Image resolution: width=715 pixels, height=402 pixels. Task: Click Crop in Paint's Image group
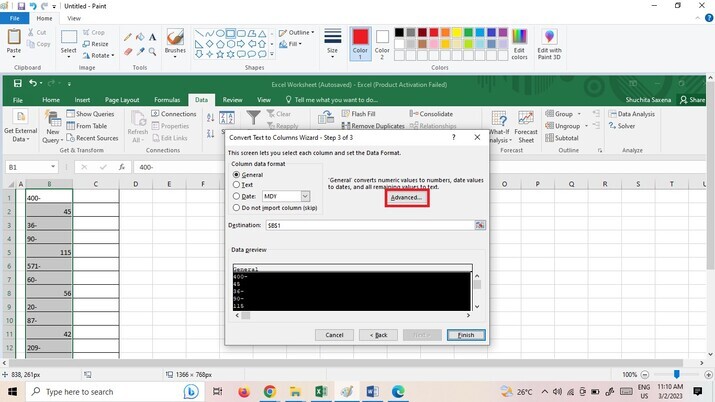click(94, 32)
